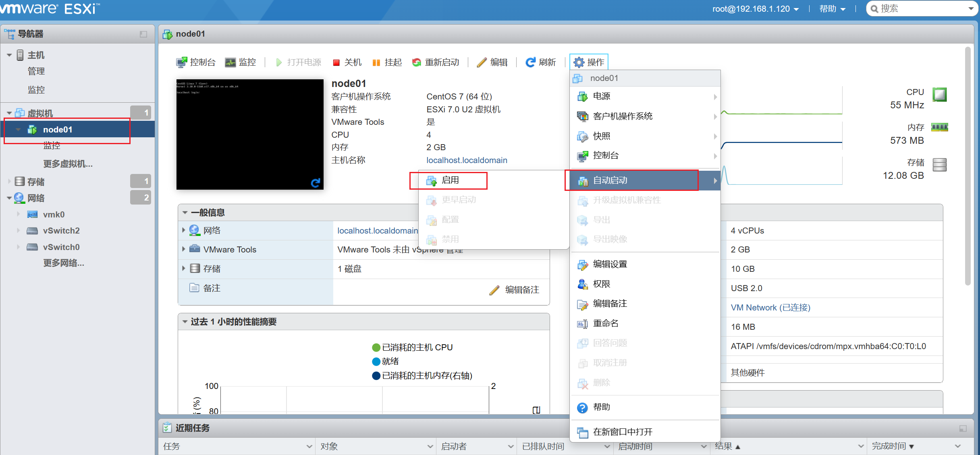Screen dimensions: 980x455
Task: Shut down VM with red Power off icon
Action: point(336,62)
